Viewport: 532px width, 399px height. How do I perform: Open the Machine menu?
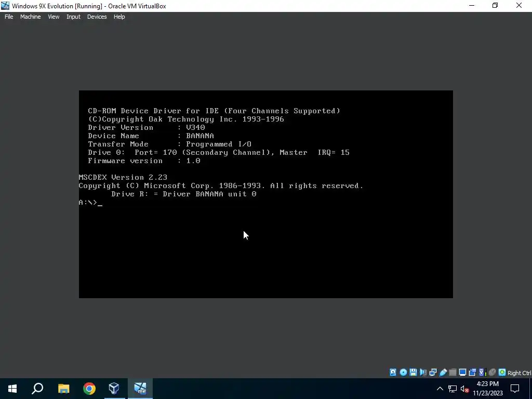[30, 17]
